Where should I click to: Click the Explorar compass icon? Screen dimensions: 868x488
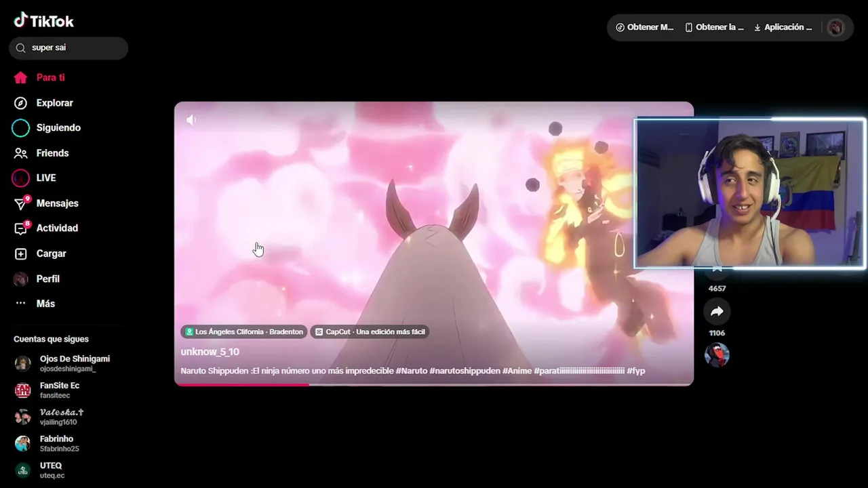click(21, 103)
